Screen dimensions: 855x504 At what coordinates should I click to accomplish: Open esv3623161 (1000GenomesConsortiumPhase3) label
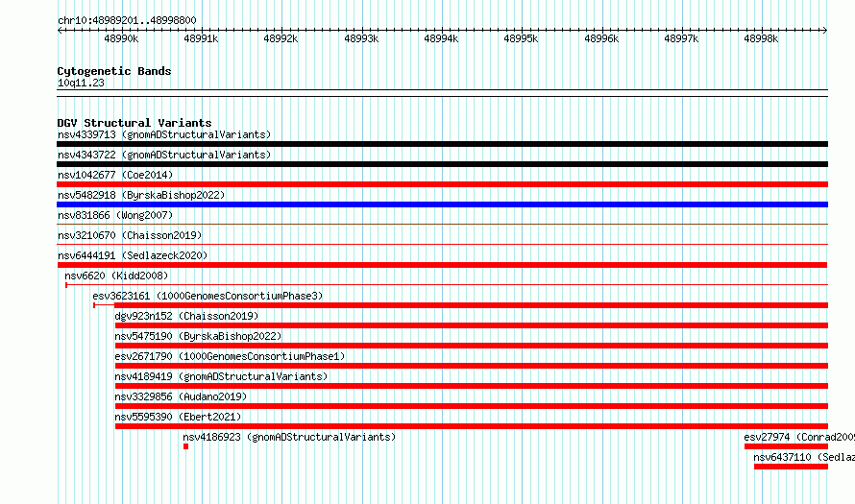tap(208, 296)
